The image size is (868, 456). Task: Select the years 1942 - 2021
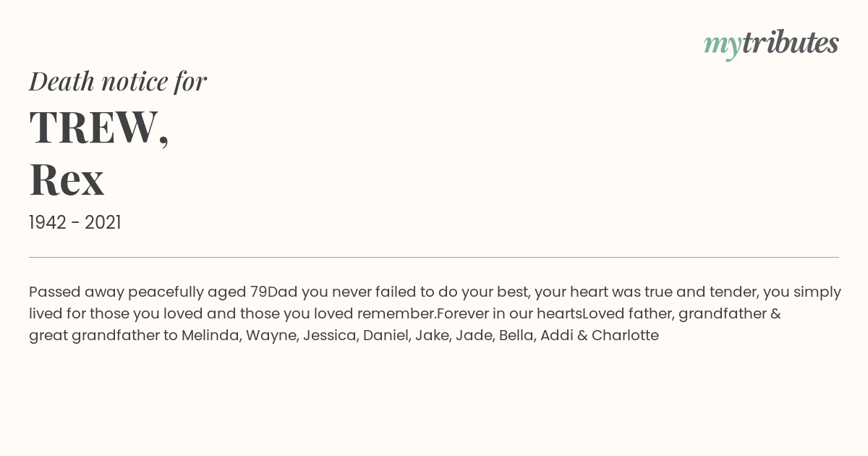click(75, 222)
